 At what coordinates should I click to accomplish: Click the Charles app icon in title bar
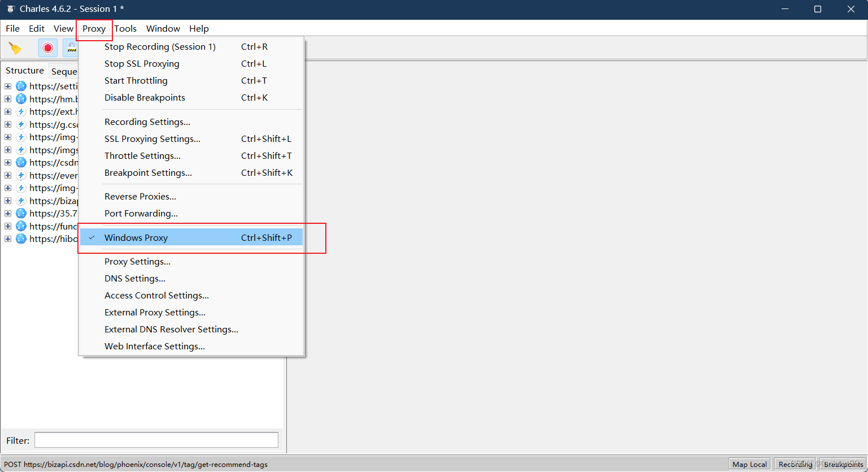point(10,9)
